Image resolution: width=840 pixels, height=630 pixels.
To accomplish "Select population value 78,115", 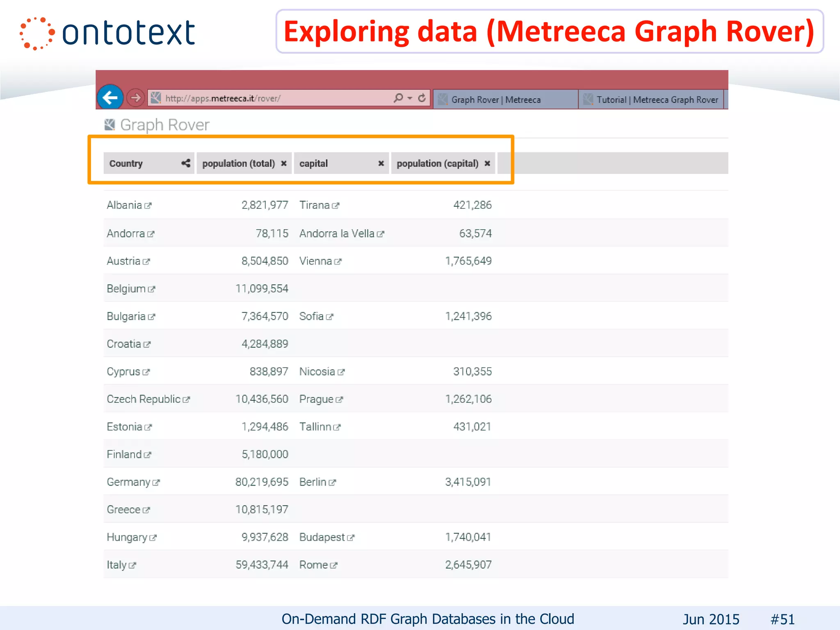I will coord(272,233).
